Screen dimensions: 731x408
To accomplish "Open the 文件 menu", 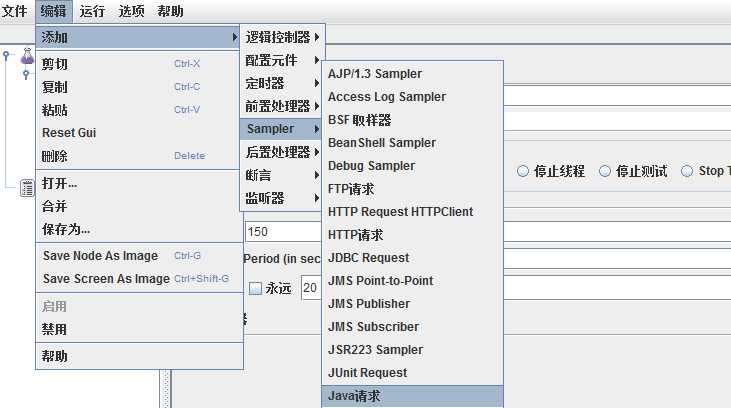I will pos(14,11).
